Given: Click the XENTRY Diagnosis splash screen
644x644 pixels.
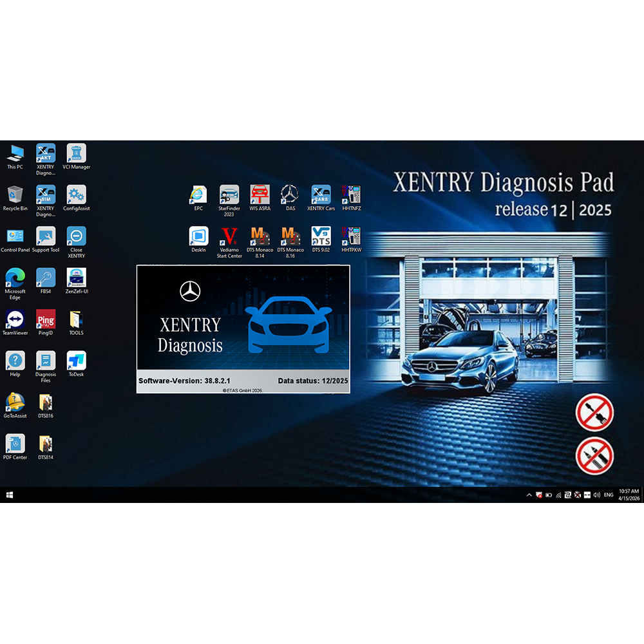Looking at the screenshot, I should (x=243, y=328).
